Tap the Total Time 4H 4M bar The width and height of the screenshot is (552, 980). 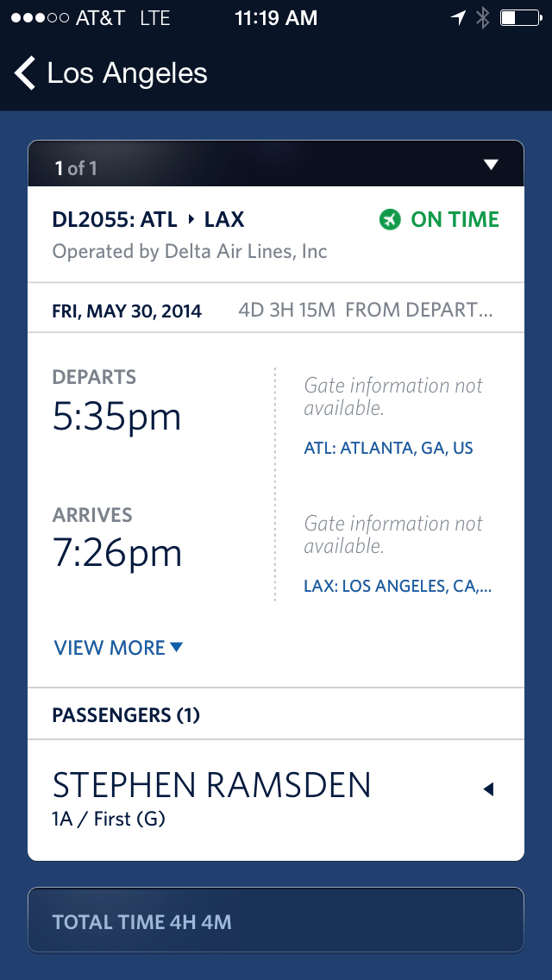pos(276,920)
